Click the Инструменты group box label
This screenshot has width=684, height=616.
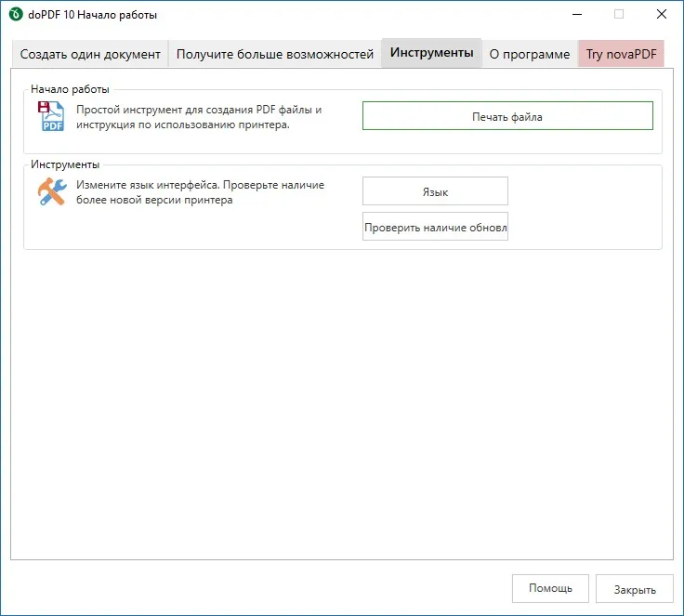[x=65, y=164]
